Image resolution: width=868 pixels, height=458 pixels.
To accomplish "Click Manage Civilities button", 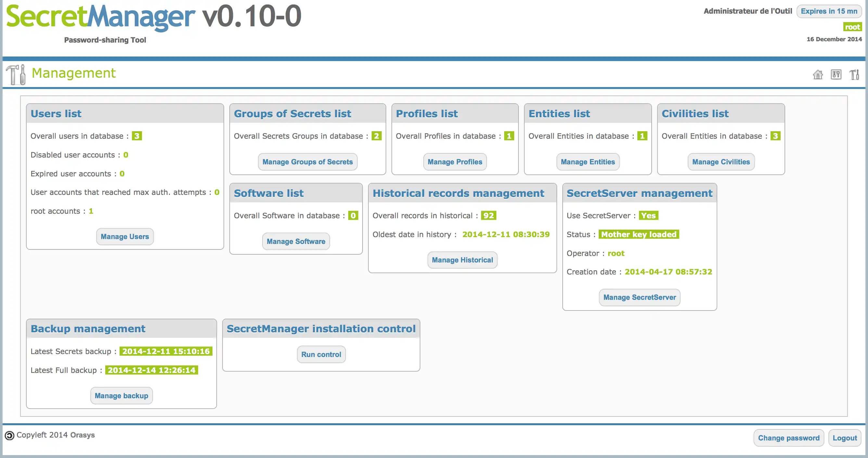I will (721, 161).
